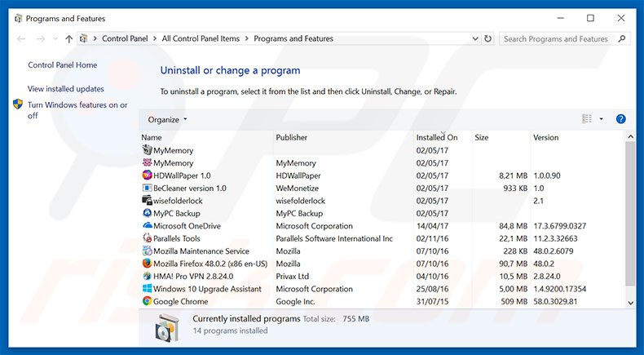Click the Windows features shield icon
Image resolution: width=644 pixels, height=355 pixels.
[x=18, y=104]
